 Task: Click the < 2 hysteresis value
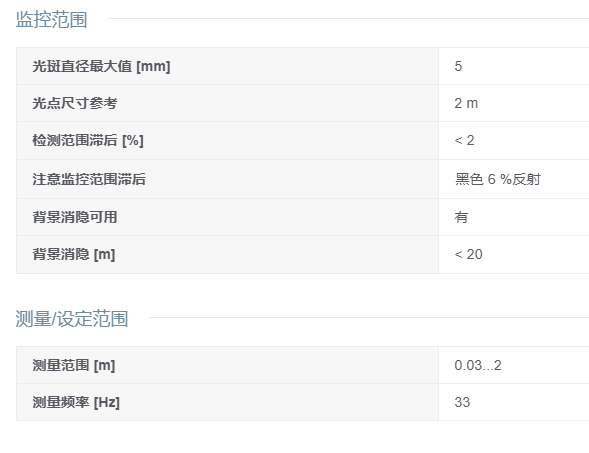(x=464, y=140)
